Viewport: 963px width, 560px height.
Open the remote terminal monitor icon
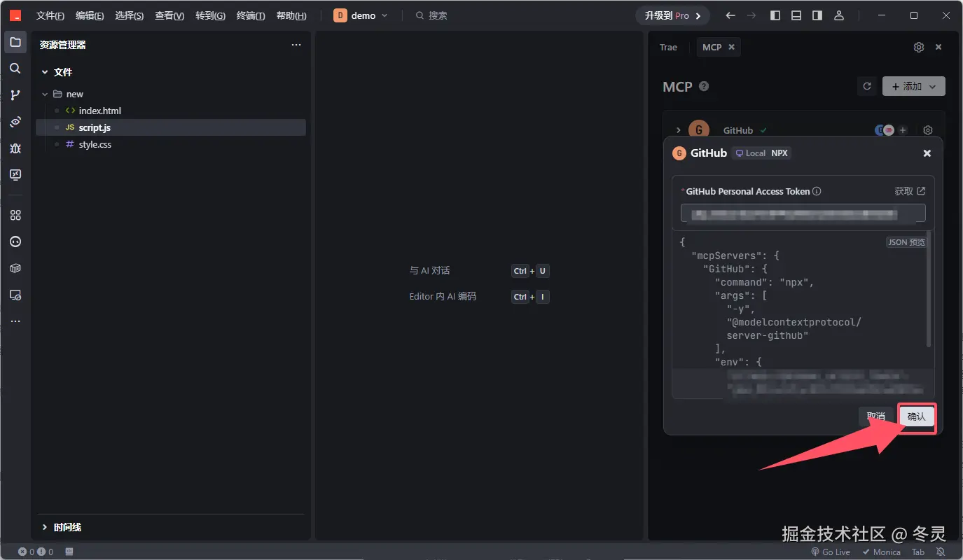(x=15, y=175)
